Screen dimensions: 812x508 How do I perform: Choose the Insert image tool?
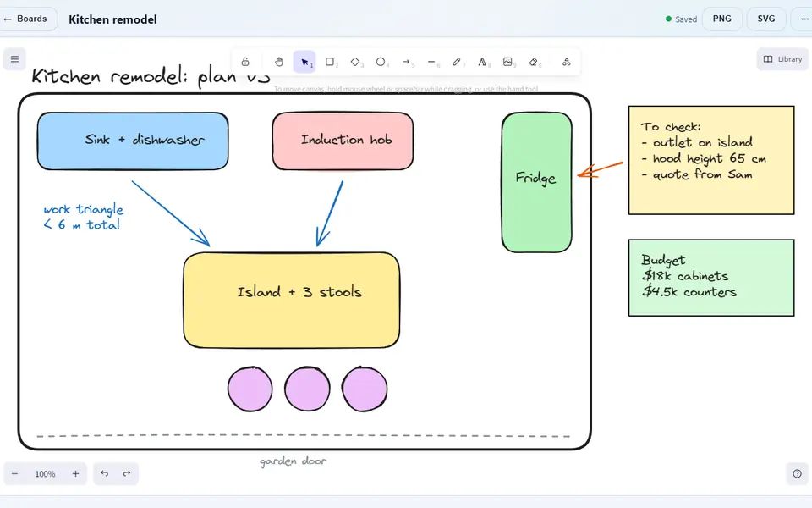(508, 62)
